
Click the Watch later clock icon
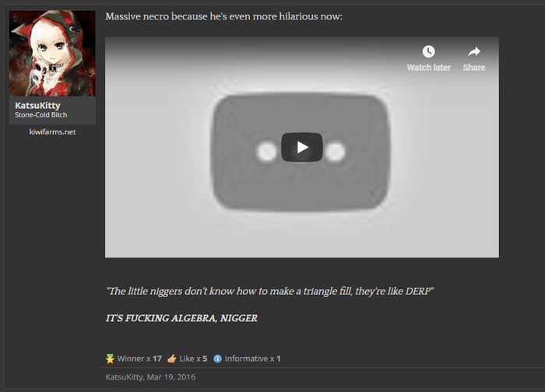click(x=428, y=51)
